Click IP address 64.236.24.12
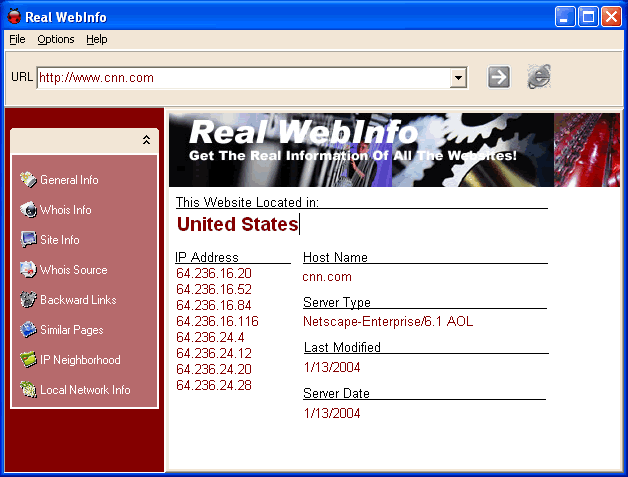This screenshot has height=477, width=628. pos(214,353)
